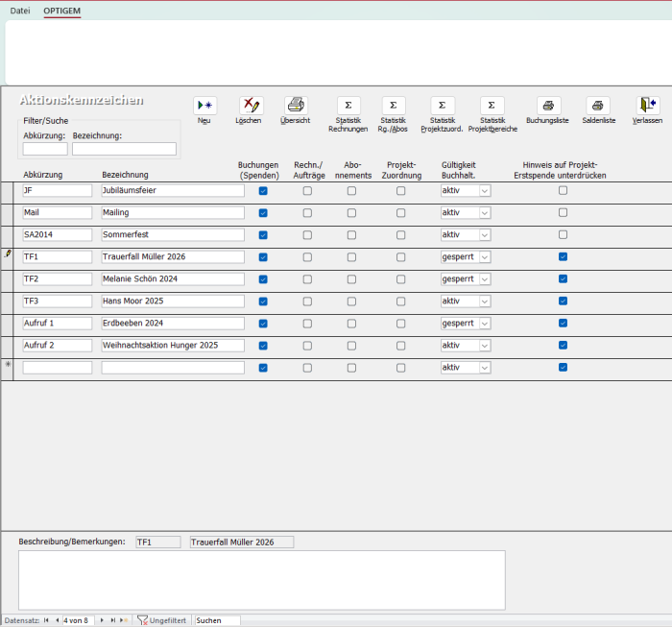Print the Saldenliste
This screenshot has height=627, width=672.
(598, 106)
